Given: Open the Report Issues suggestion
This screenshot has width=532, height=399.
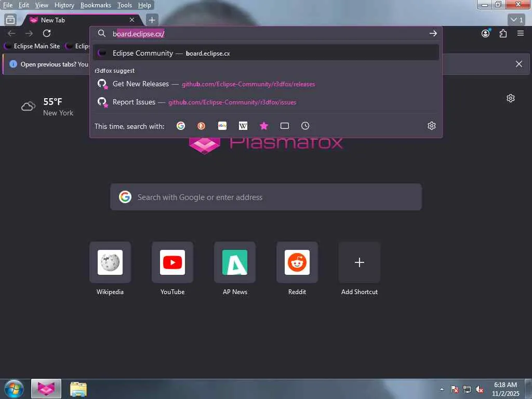Looking at the screenshot, I should [265, 102].
